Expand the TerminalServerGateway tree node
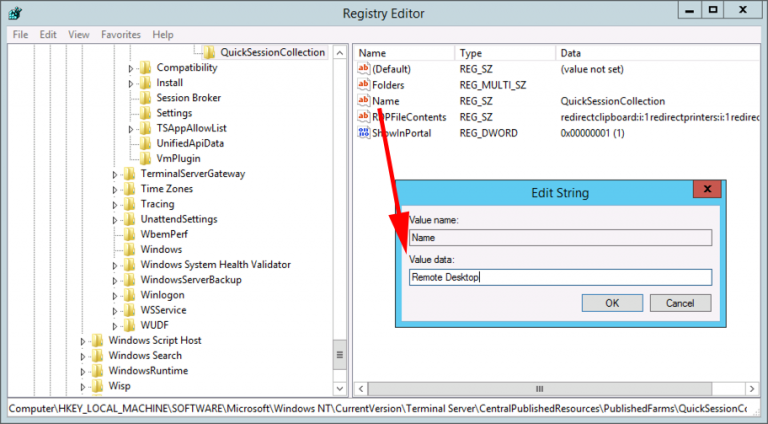This screenshot has width=768, height=424. click(x=115, y=175)
